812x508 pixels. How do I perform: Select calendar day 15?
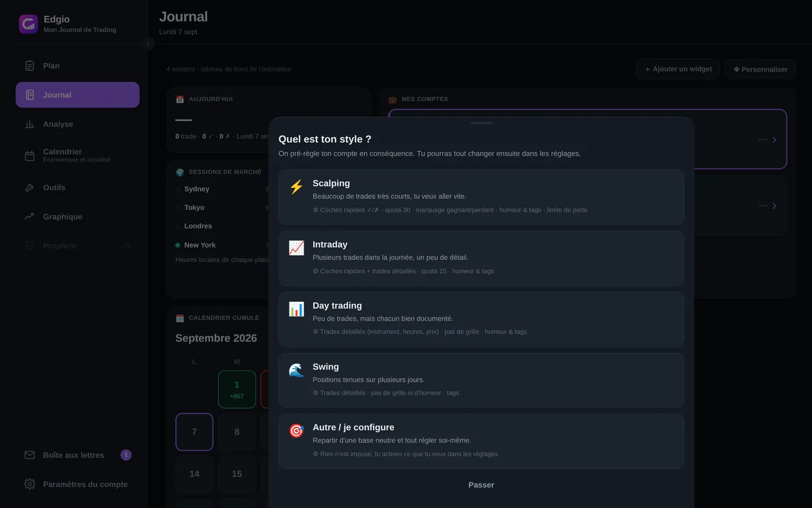click(x=237, y=474)
